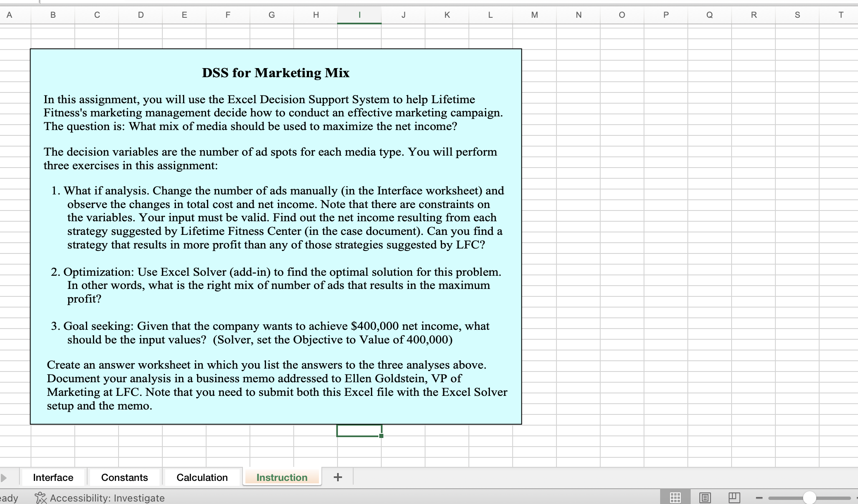Open the Constants worksheet tab
858x504 pixels.
pyautogui.click(x=124, y=478)
